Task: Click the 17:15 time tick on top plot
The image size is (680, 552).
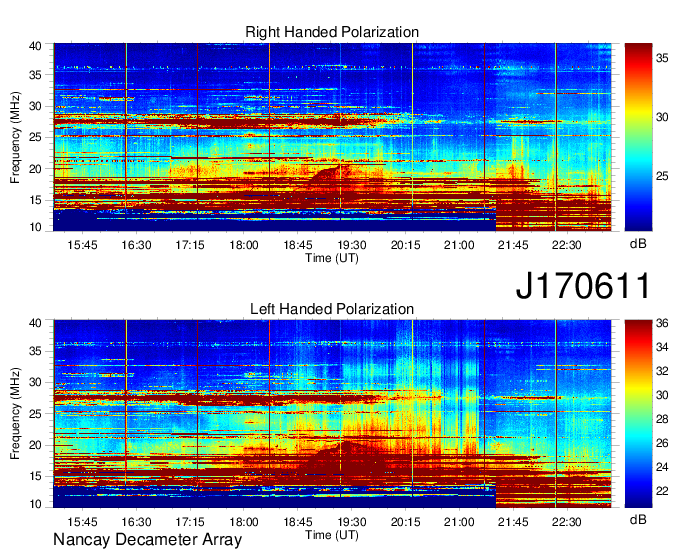Action: (190, 245)
